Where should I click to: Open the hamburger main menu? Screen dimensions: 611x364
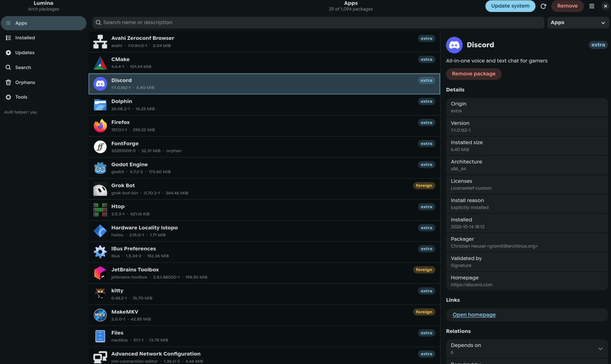(592, 6)
